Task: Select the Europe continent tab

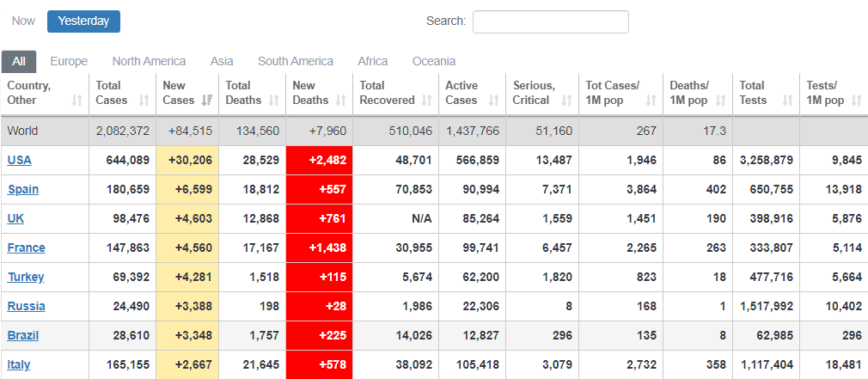Action: 69,61
